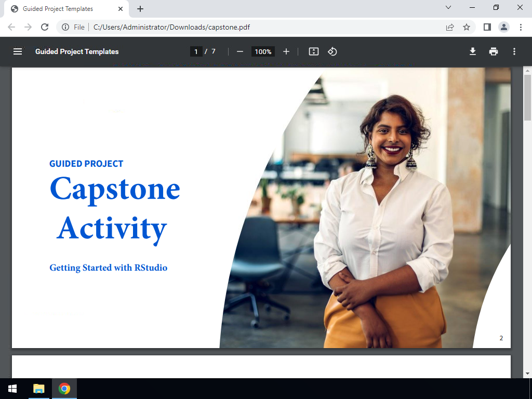
Task: Click the address bar file path
Action: [171, 27]
